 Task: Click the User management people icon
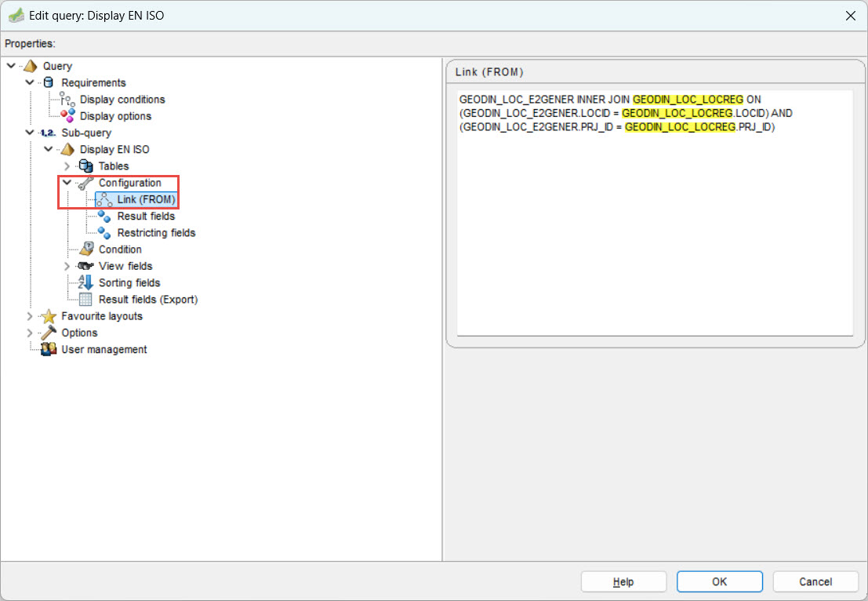click(49, 349)
